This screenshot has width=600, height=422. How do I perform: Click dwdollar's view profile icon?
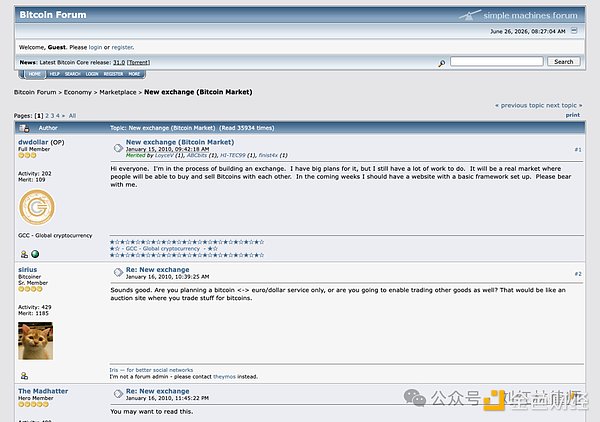click(x=24, y=254)
